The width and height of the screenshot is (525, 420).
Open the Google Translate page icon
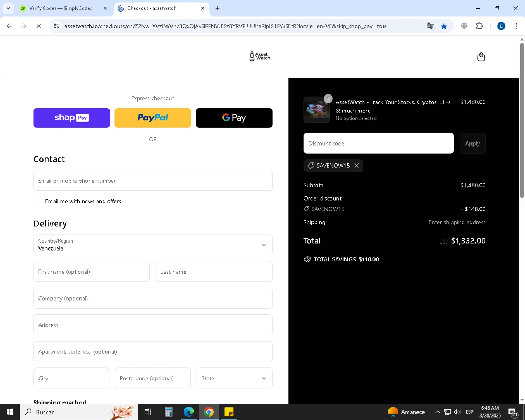tap(430, 26)
